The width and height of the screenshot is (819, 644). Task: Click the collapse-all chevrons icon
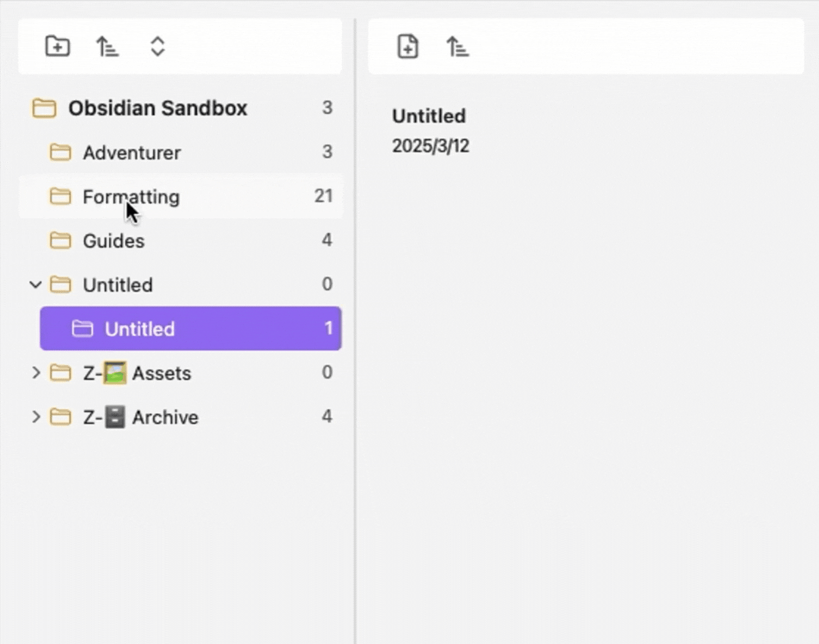tap(157, 46)
